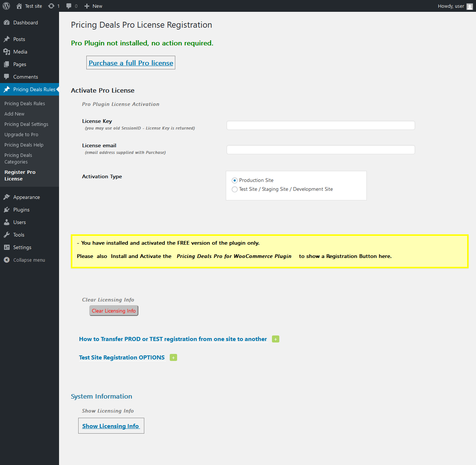Image resolution: width=476 pixels, height=465 pixels.
Task: Click the Settings sliders icon
Action: pyautogui.click(x=7, y=247)
